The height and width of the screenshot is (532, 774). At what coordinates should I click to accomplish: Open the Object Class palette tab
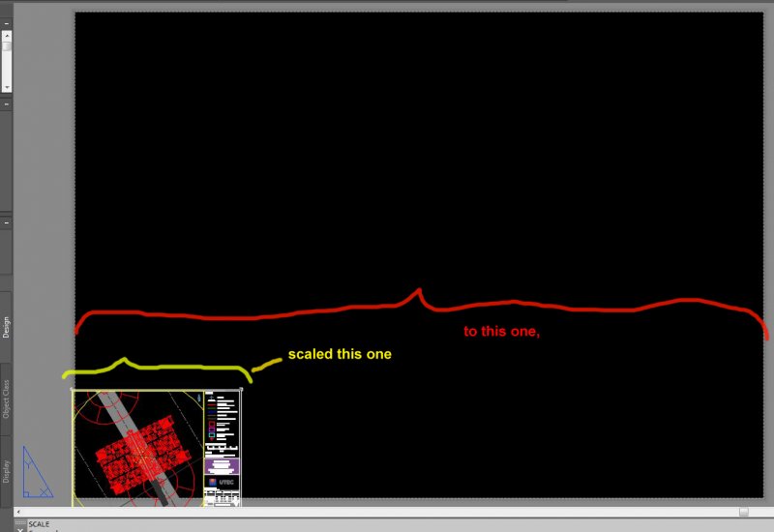tap(6, 399)
